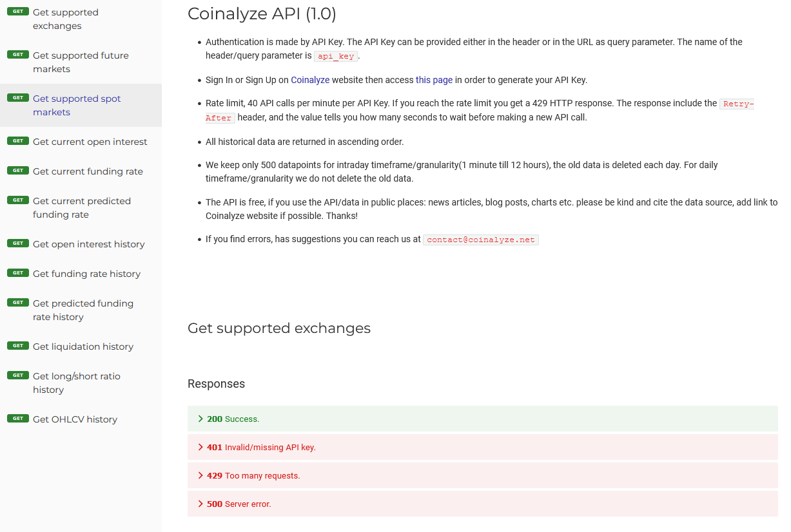The height and width of the screenshot is (532, 791).
Task: Select Get supported spot markets sidebar item
Action: point(81,105)
